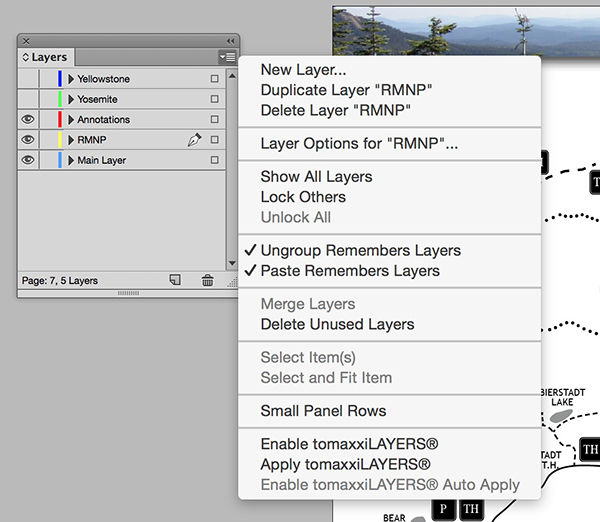Click the "Page: 7, 5 Layers" status text
This screenshot has width=600, height=522.
coord(60,281)
